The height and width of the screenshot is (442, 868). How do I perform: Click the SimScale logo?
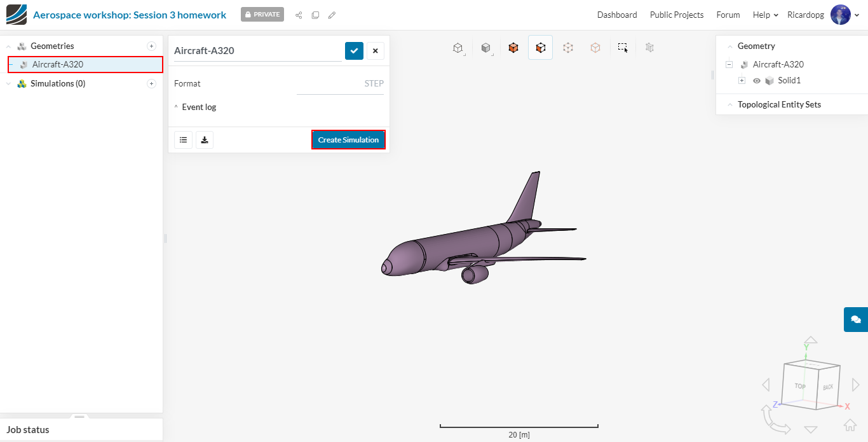pyautogui.click(x=17, y=15)
